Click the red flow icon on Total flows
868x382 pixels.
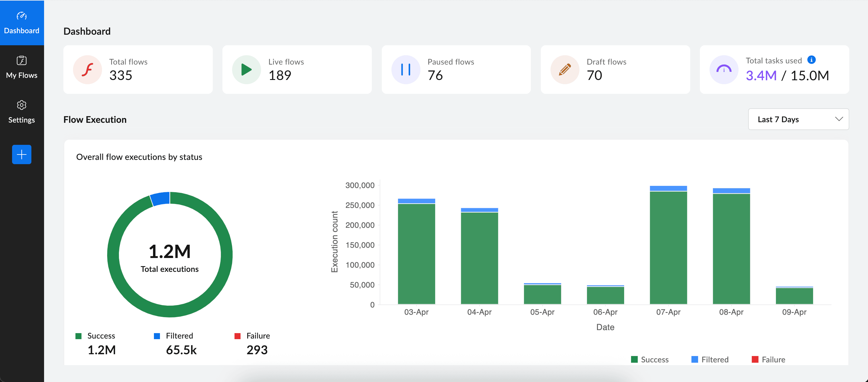(x=87, y=70)
